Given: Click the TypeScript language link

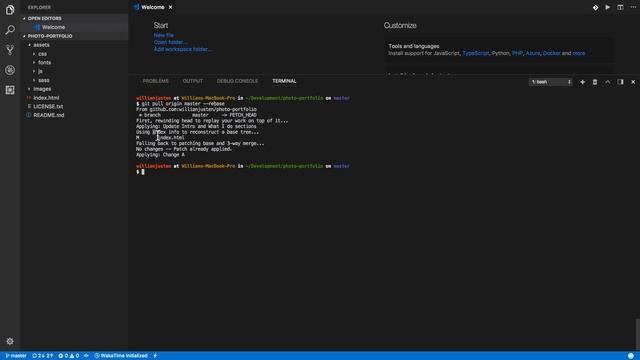Looking at the screenshot, I should (x=476, y=53).
